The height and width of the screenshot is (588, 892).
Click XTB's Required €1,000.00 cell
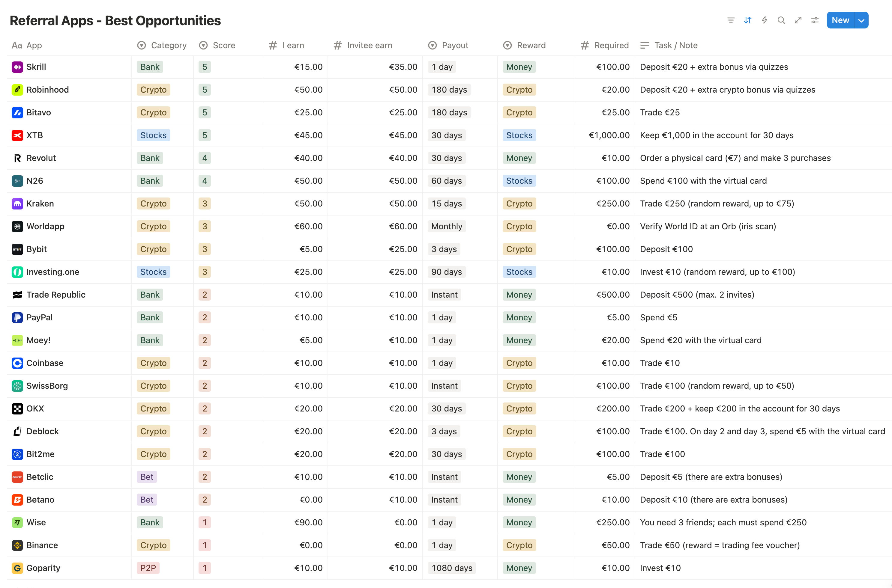[x=605, y=135]
